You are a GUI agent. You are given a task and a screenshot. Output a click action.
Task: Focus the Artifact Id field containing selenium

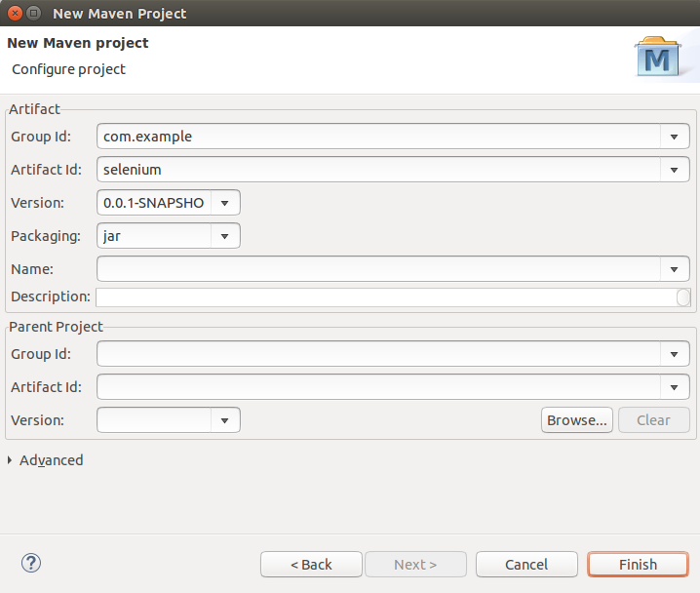point(378,170)
